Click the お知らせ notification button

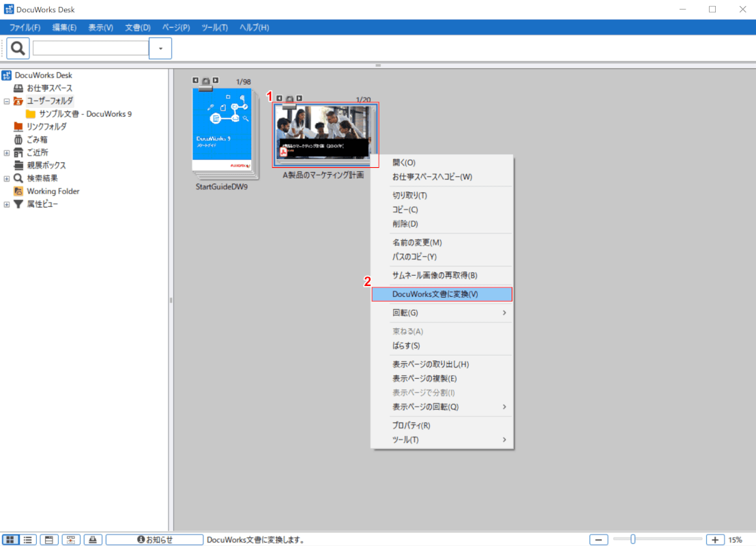tap(155, 539)
